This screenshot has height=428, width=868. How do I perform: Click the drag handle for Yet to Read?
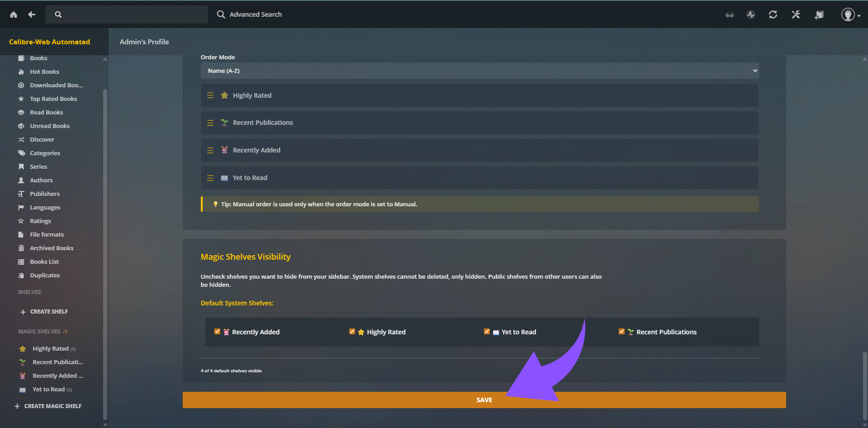click(210, 178)
